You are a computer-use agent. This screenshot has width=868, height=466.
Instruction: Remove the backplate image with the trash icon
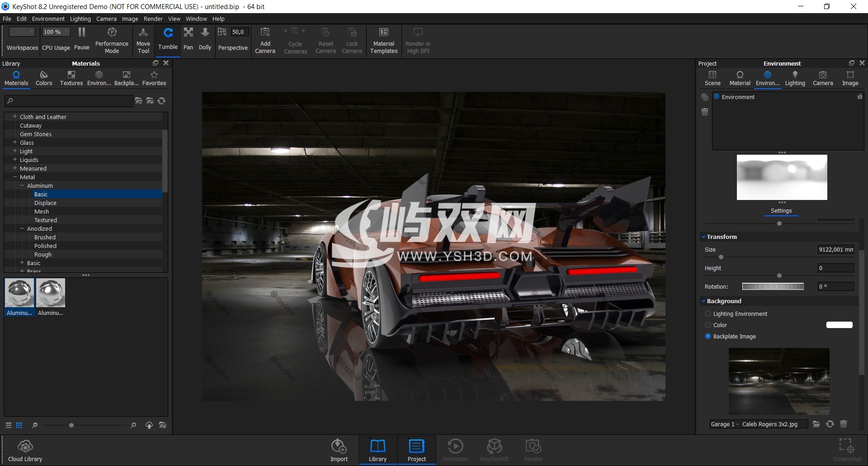pos(844,424)
